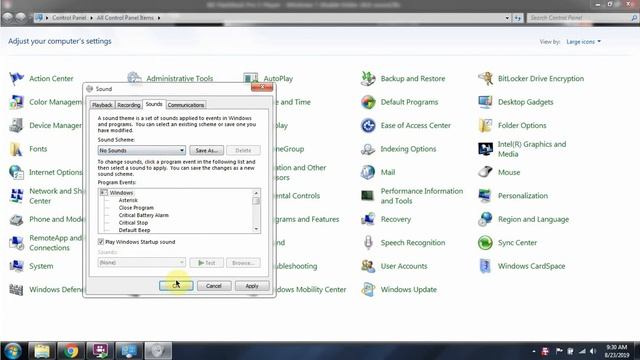Open the Windows CardSpace icon
This screenshot has width=640, height=360.
485,266
